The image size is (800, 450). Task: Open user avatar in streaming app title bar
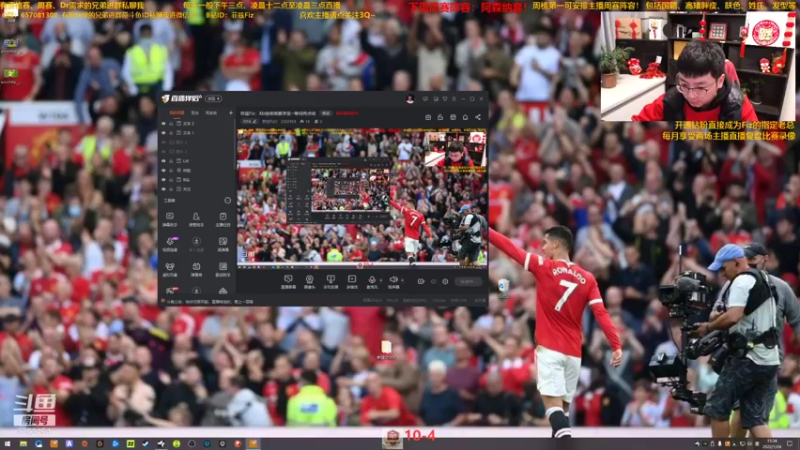click(x=410, y=99)
